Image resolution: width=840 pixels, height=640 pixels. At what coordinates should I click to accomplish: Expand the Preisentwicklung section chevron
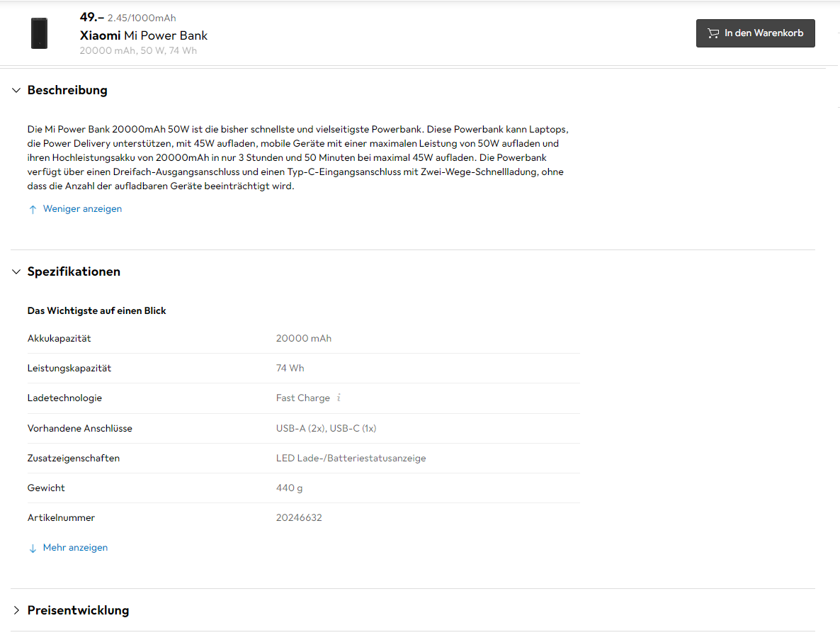click(16, 610)
